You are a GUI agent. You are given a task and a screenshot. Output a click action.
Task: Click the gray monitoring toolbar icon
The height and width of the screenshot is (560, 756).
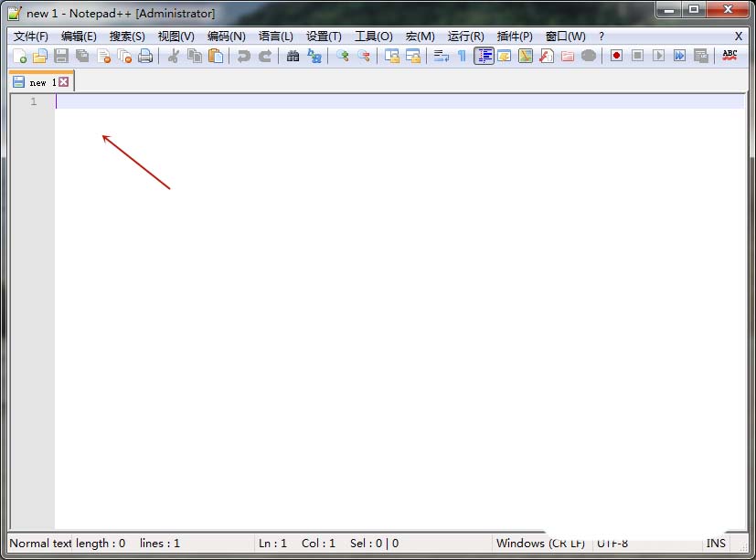pyautogui.click(x=589, y=56)
